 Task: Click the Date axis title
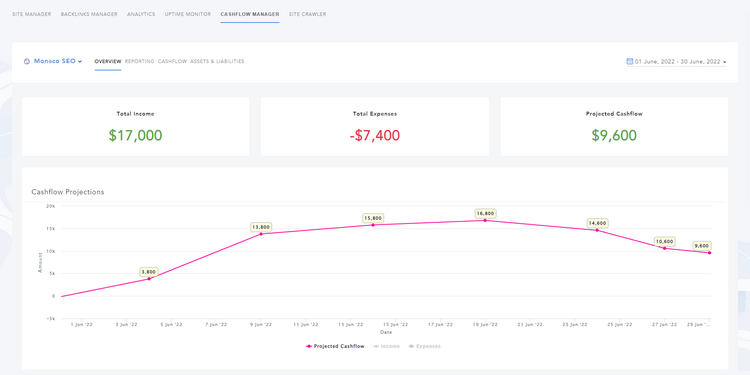386,332
